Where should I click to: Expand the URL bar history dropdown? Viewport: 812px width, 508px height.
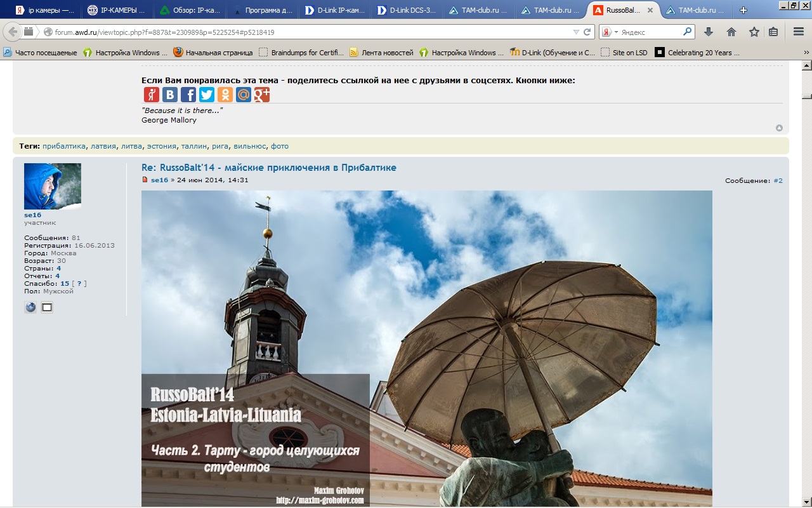click(x=576, y=32)
